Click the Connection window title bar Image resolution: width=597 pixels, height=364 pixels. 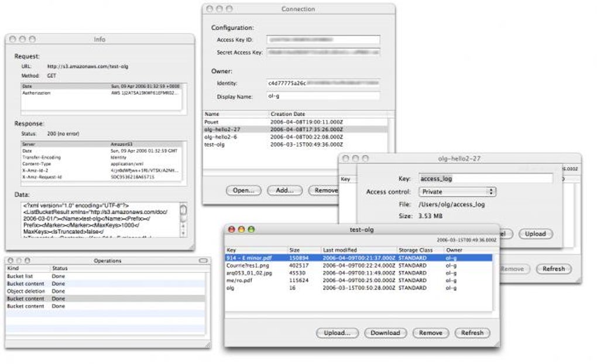(298, 9)
